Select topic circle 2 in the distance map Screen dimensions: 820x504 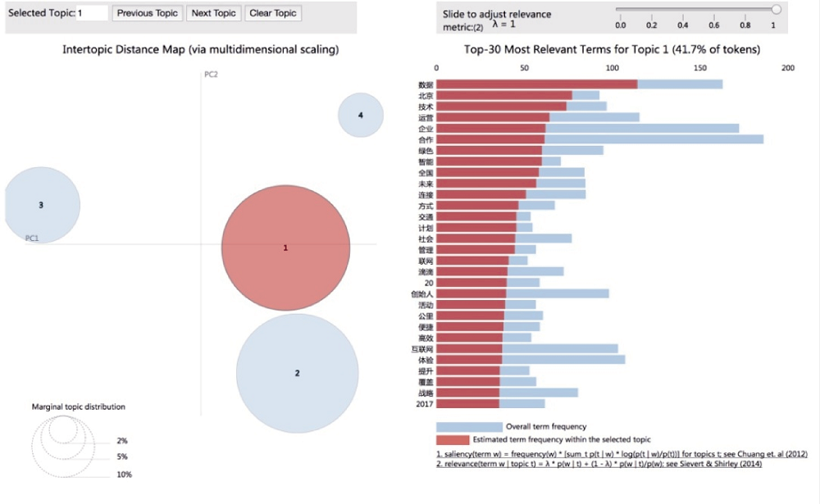tap(297, 373)
